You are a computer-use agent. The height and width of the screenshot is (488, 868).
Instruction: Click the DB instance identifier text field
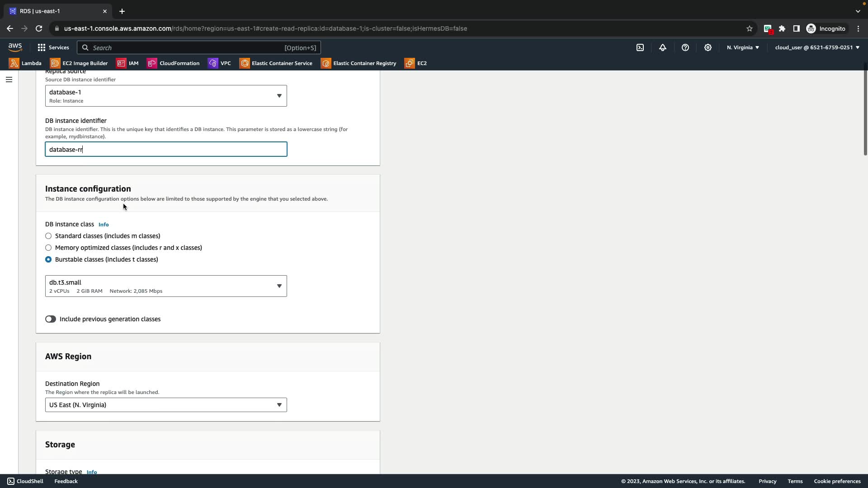point(166,150)
